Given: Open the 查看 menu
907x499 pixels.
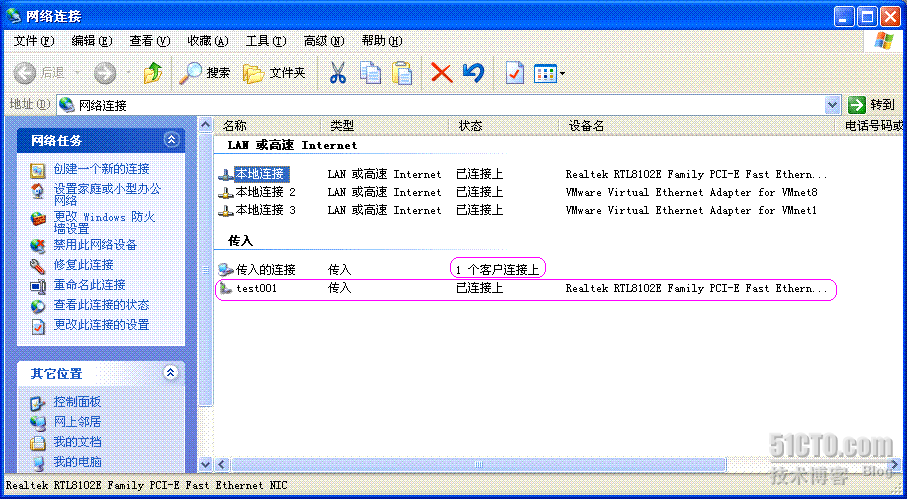Looking at the screenshot, I should tap(150, 41).
